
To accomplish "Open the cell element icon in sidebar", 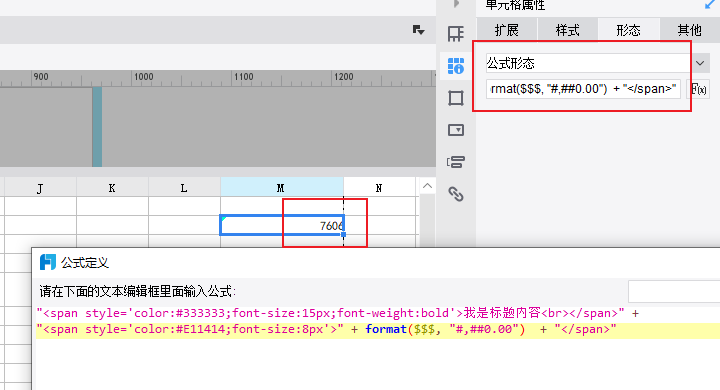I will (456, 34).
